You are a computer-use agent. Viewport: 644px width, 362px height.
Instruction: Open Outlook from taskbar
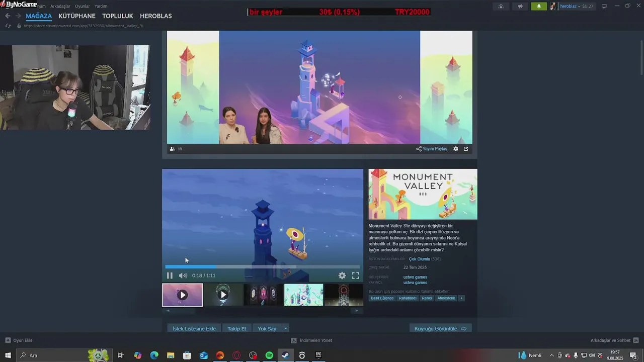pyautogui.click(x=204, y=355)
